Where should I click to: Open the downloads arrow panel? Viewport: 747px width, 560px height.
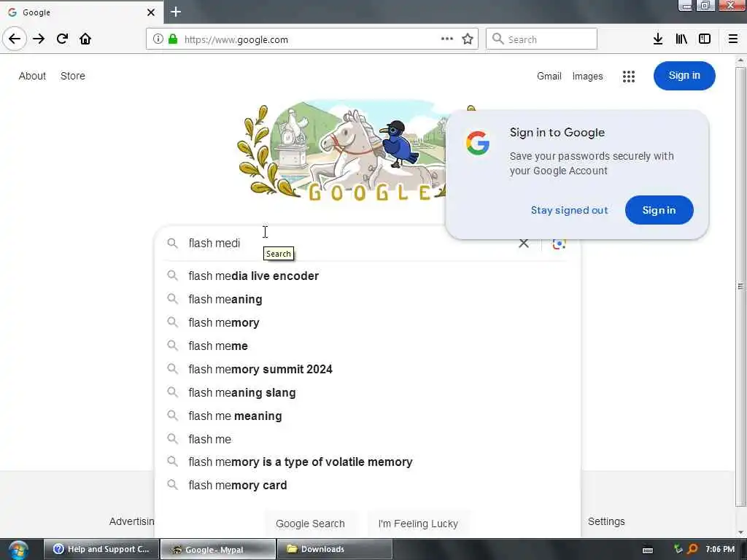click(658, 39)
